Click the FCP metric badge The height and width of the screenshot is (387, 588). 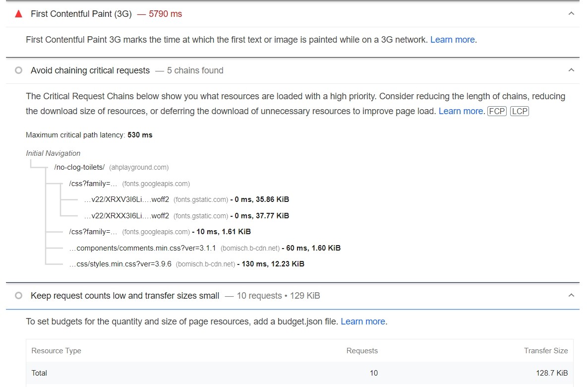point(497,111)
